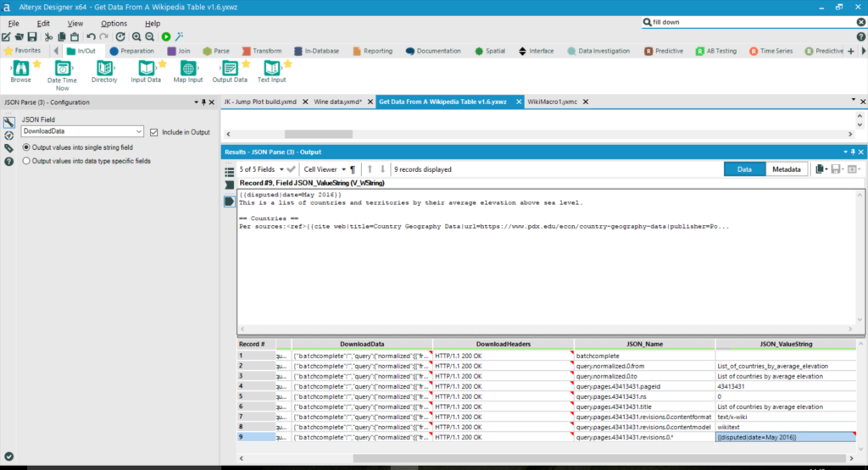Image resolution: width=868 pixels, height=470 pixels.
Task: Open the Options menu
Action: click(114, 24)
